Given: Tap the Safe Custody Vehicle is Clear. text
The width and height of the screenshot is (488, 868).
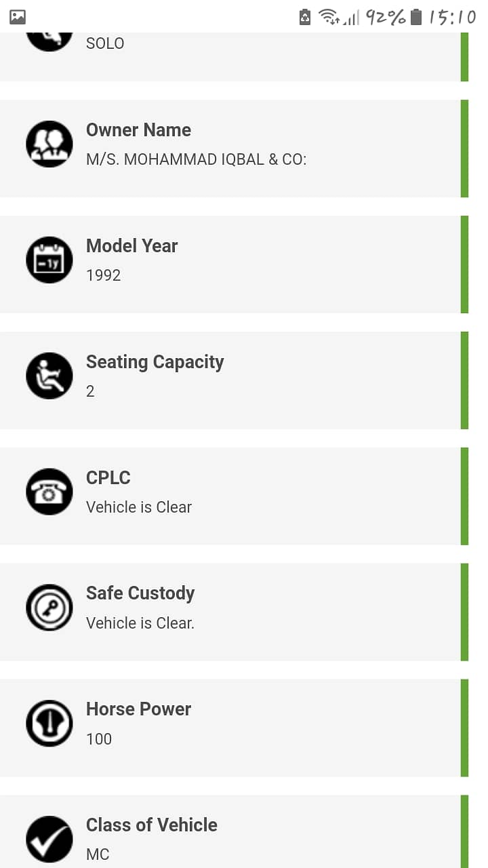Looking at the screenshot, I should 140,623.
